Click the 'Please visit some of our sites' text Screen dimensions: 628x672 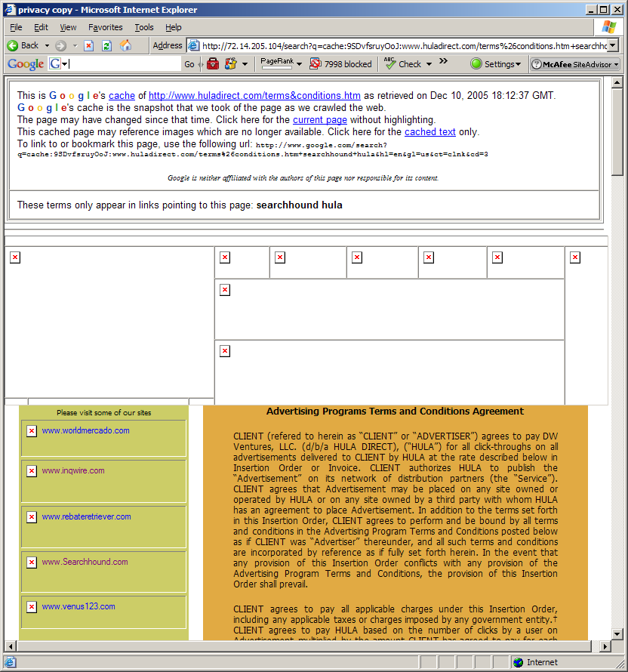pyautogui.click(x=104, y=413)
